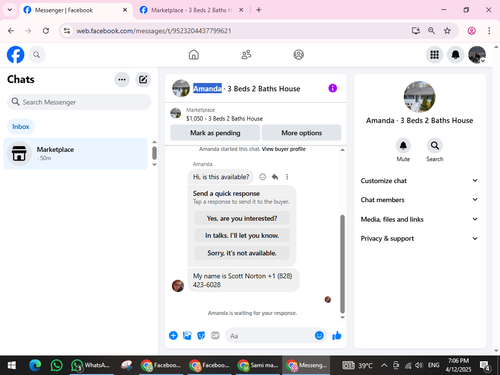The image size is (500, 375).
Task: Open the Windows notification center icon
Action: (484, 366)
